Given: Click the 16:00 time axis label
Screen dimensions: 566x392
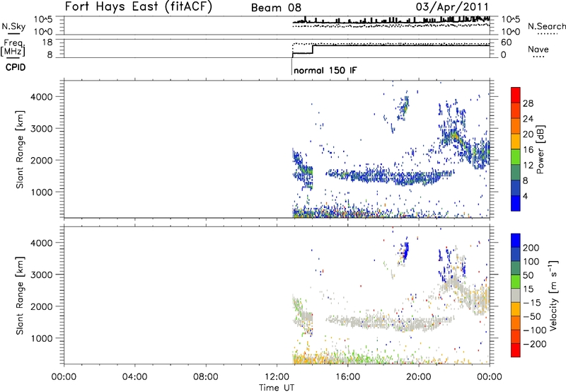Looking at the screenshot, I should coord(347,377).
